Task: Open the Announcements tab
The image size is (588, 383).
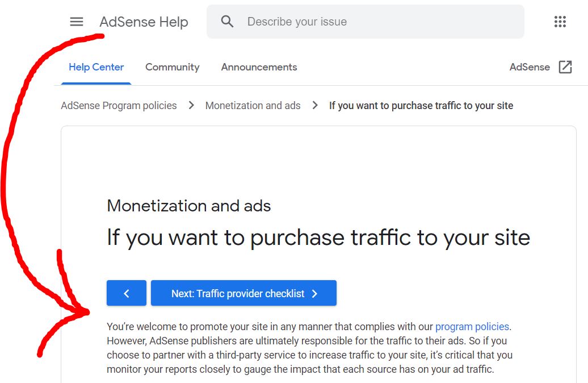Action: [x=259, y=67]
